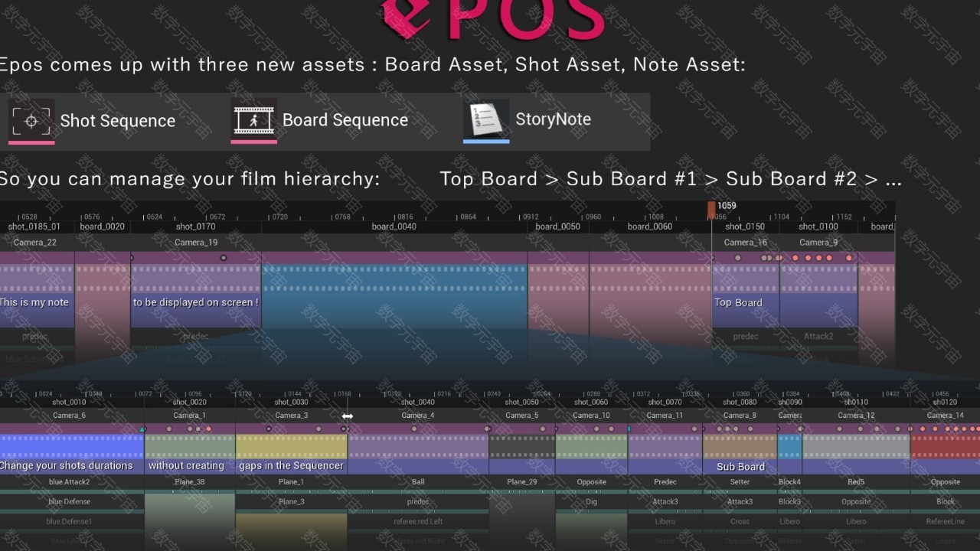Viewport: 980px width, 551px height.
Task: Click the Plane_38 track
Action: pyautogui.click(x=189, y=482)
